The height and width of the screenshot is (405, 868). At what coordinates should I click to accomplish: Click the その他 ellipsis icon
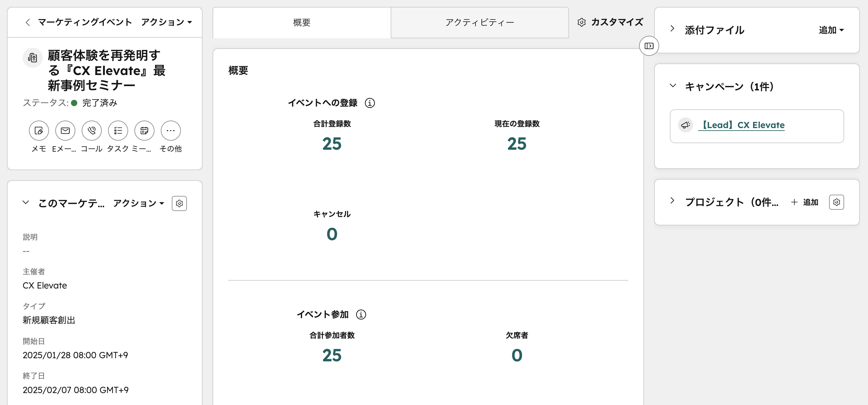coord(171,130)
